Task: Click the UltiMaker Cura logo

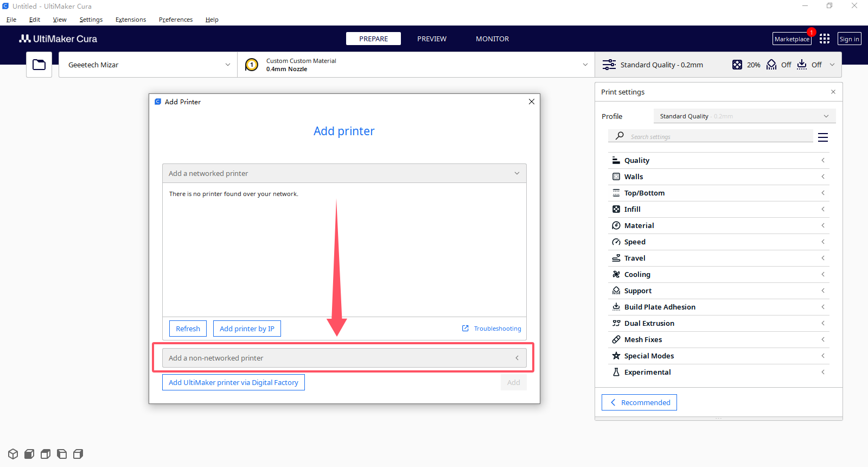Action: (58, 39)
